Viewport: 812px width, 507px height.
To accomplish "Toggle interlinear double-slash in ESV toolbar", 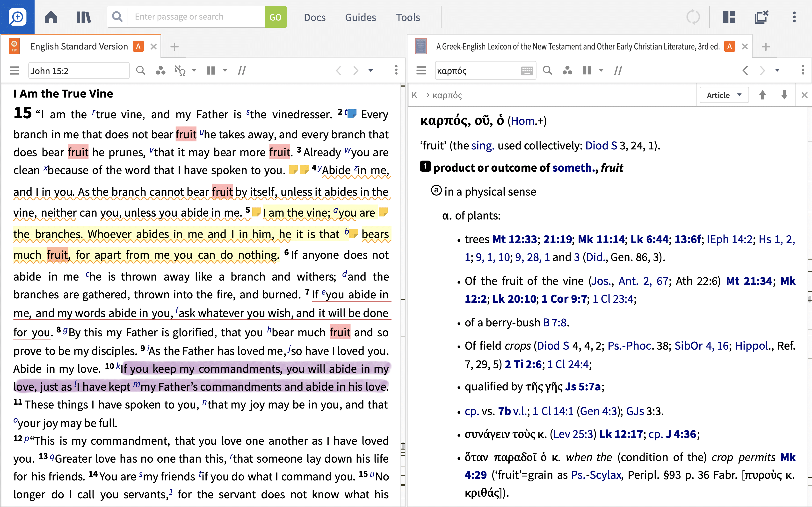I will pos(242,70).
